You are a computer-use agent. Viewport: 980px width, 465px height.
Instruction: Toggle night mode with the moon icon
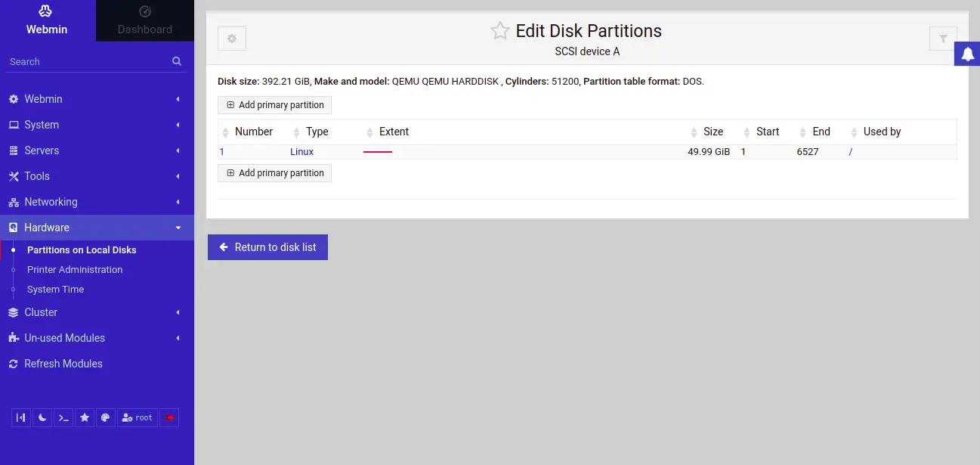(42, 417)
